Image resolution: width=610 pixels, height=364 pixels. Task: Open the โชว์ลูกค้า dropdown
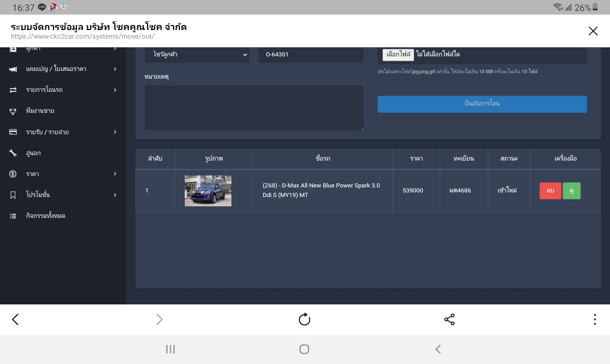pos(197,55)
